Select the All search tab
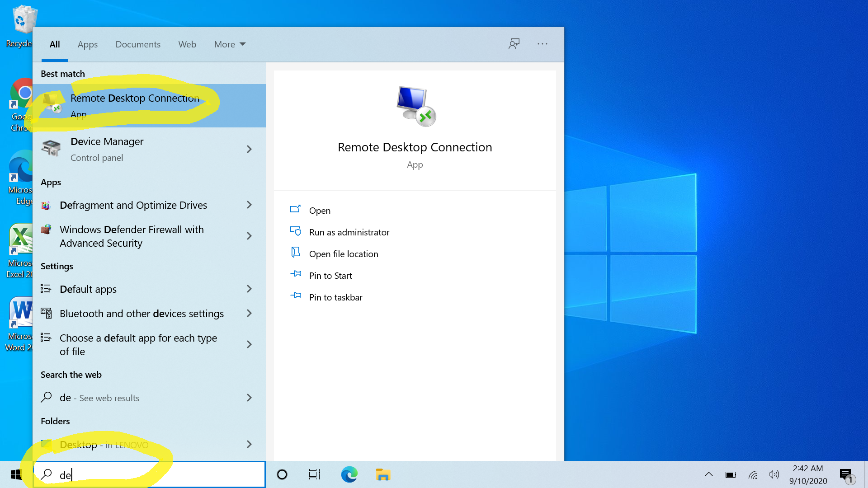 click(x=55, y=44)
